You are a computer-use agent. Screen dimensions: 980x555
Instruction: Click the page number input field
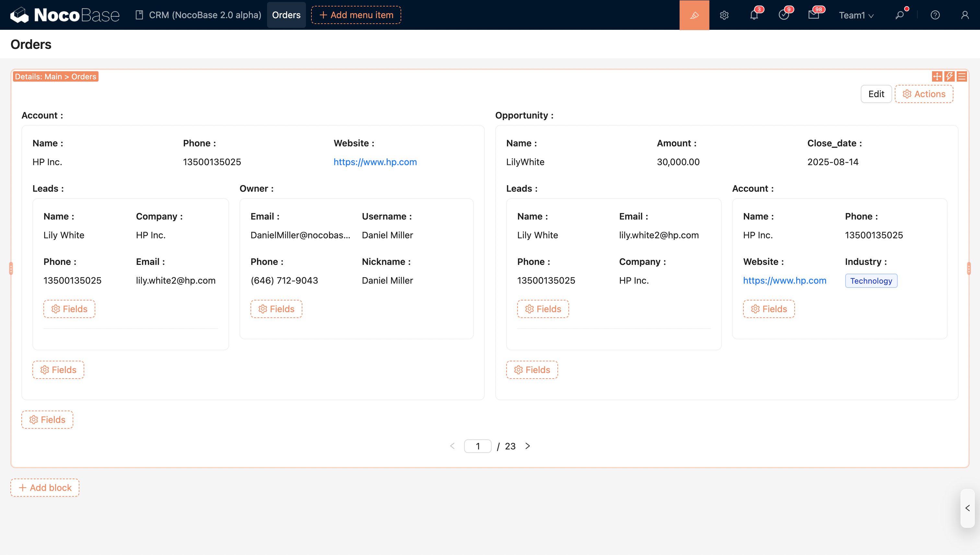point(478,446)
